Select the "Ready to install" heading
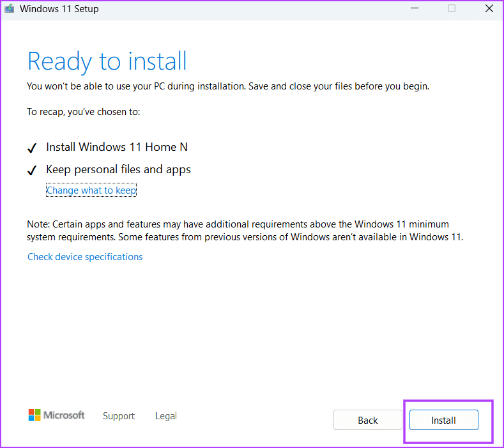 coord(107,61)
